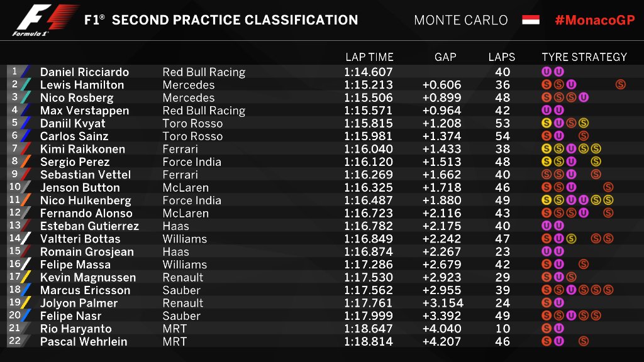The height and width of the screenshot is (362, 644).
Task: Click the Formula 1 logo
Action: [x=46, y=20]
